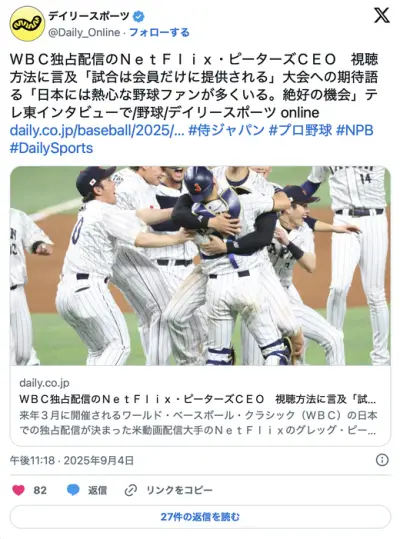Click フォローする to follow account
The width and height of the screenshot is (400, 539).
(x=159, y=32)
